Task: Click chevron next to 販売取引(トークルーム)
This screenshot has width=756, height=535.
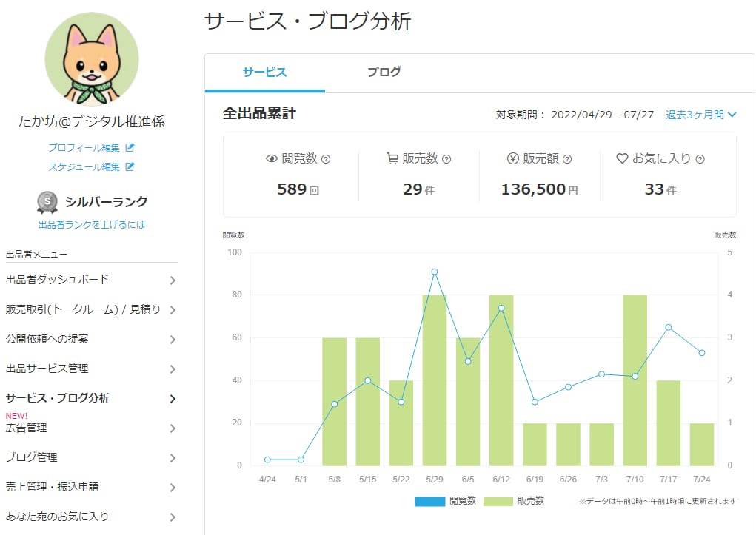Action: pos(173,310)
